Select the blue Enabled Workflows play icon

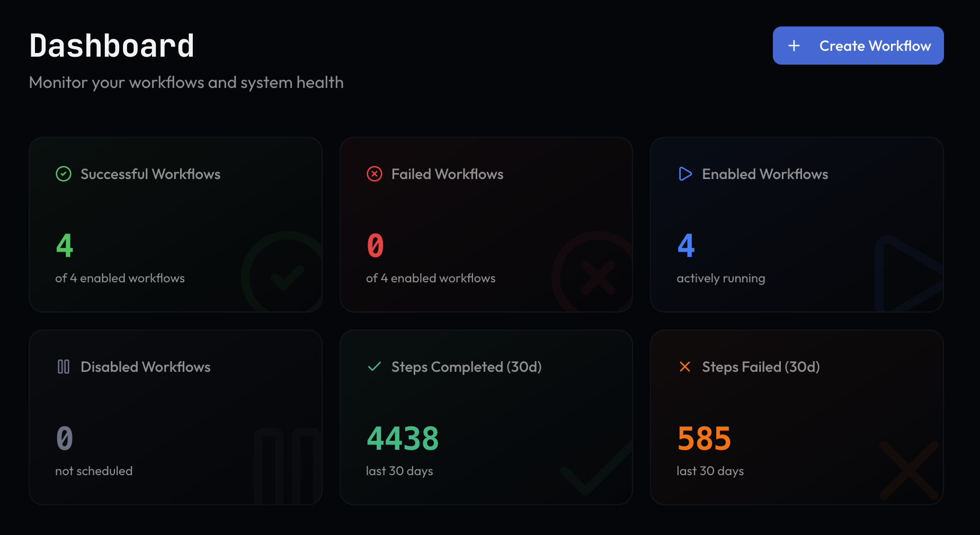tap(685, 174)
